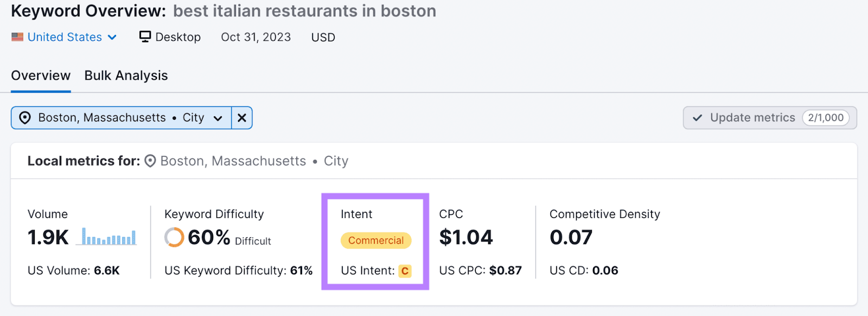Click the Keyword Difficulty progress ring
The width and height of the screenshot is (868, 316).
[174, 237]
